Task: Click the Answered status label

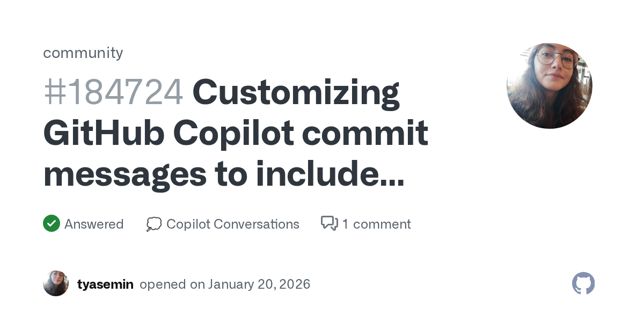Action: pyautogui.click(x=94, y=224)
